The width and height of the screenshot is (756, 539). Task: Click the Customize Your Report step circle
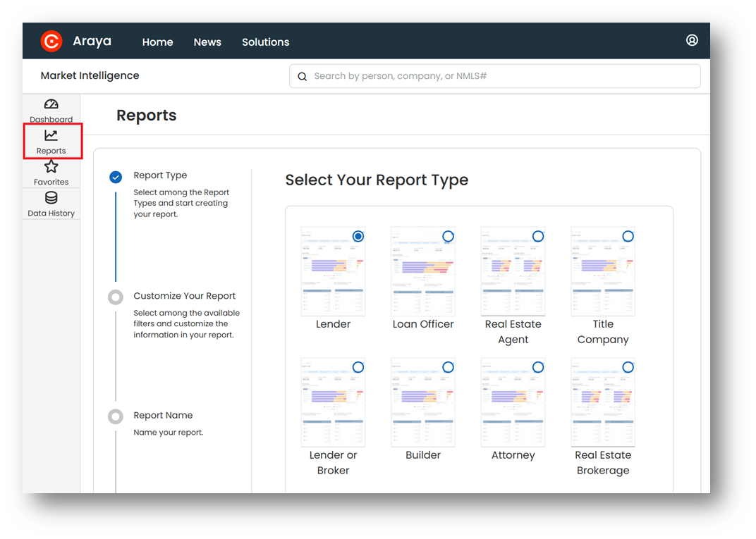[x=116, y=297]
